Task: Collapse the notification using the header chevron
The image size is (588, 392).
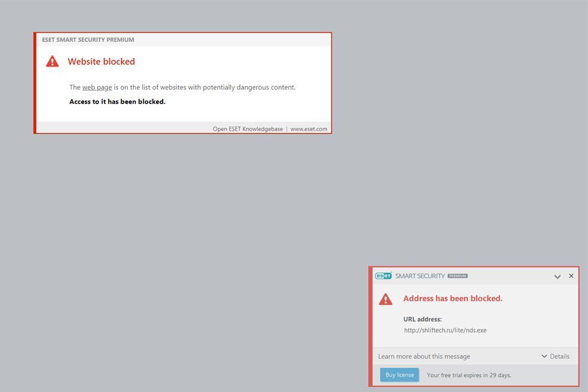Action: (x=557, y=277)
